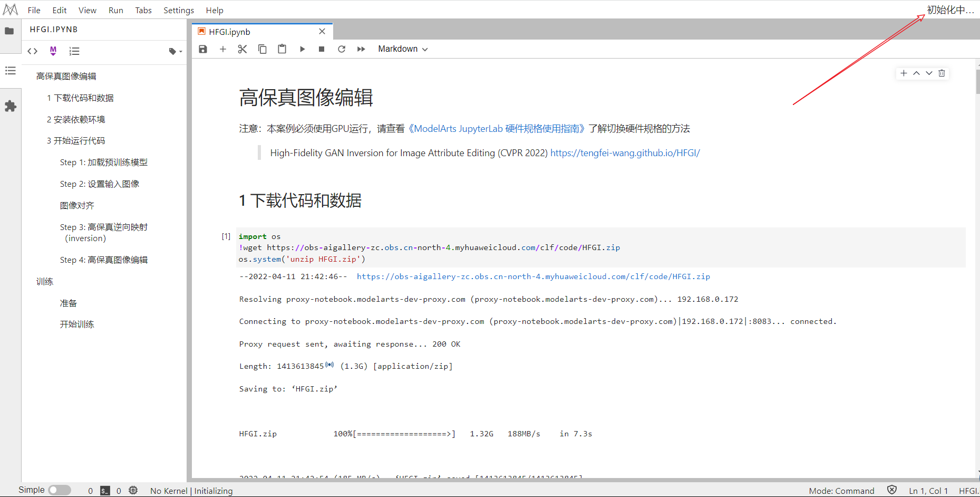Viewport: 980px width, 497px height.
Task: Paste cell from clipboard
Action: tap(282, 49)
